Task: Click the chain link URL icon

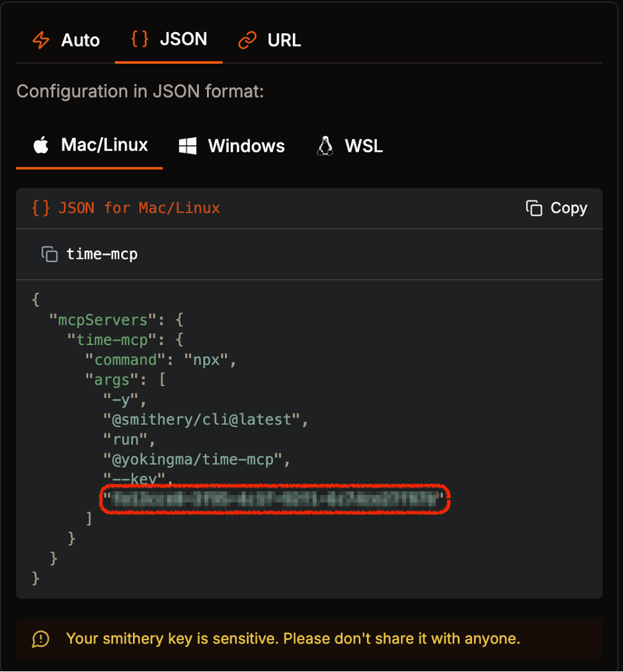Action: (248, 41)
